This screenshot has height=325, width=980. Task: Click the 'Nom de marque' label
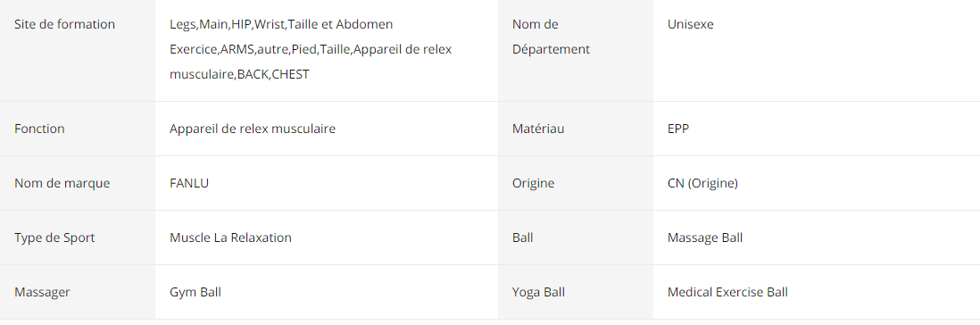click(x=62, y=183)
